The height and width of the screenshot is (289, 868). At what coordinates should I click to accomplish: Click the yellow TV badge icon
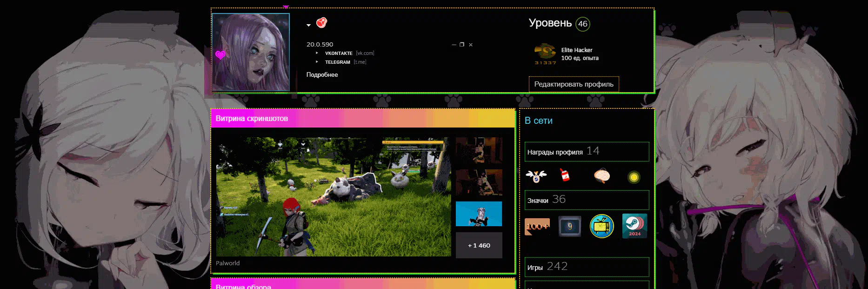pyautogui.click(x=602, y=226)
